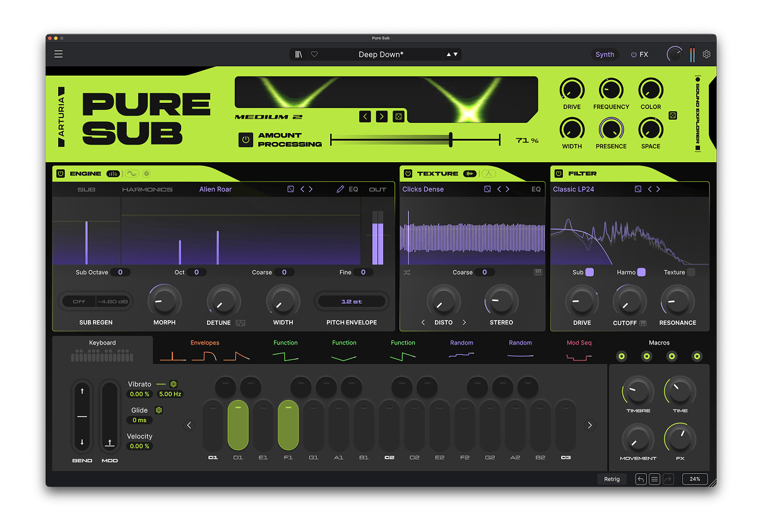Viewport: 763px width, 532px height.
Task: Select the Engine bars mode icon
Action: point(114,174)
